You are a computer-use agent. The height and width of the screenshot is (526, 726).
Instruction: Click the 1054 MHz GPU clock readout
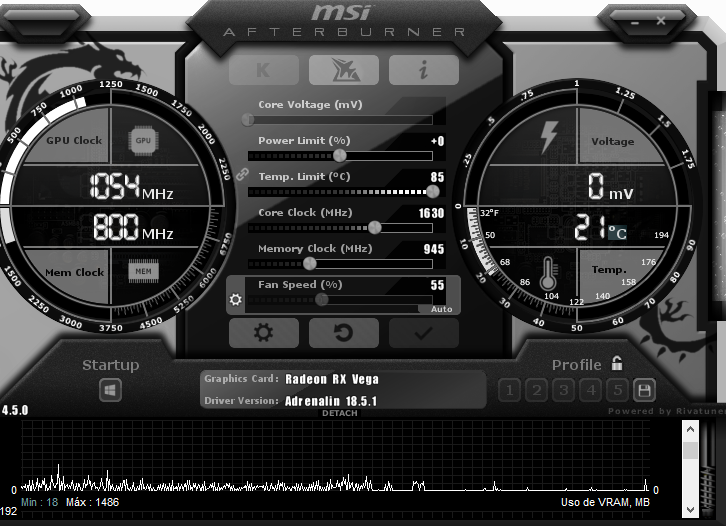[x=131, y=187]
